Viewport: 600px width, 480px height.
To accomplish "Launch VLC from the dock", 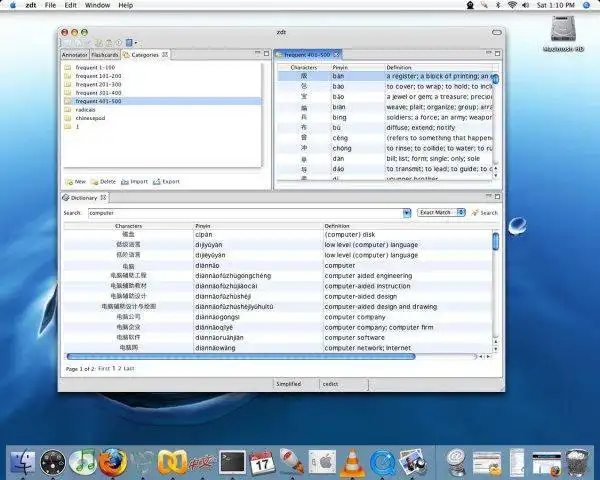I will coord(352,461).
